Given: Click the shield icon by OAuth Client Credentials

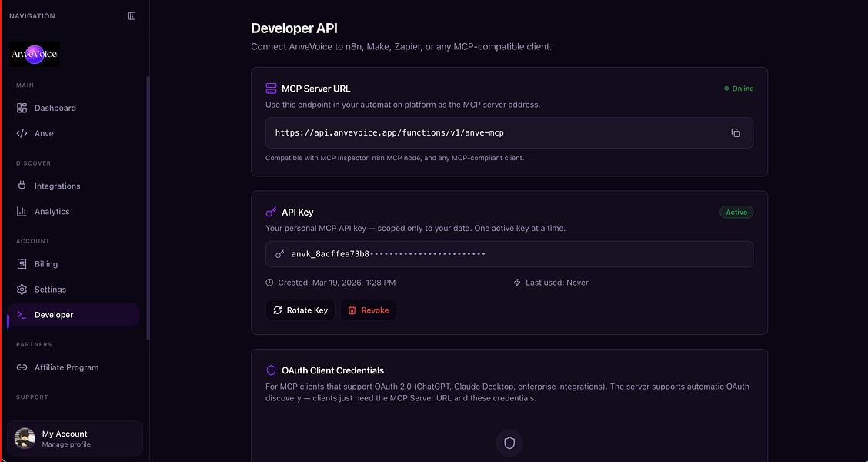Looking at the screenshot, I should click(x=271, y=370).
